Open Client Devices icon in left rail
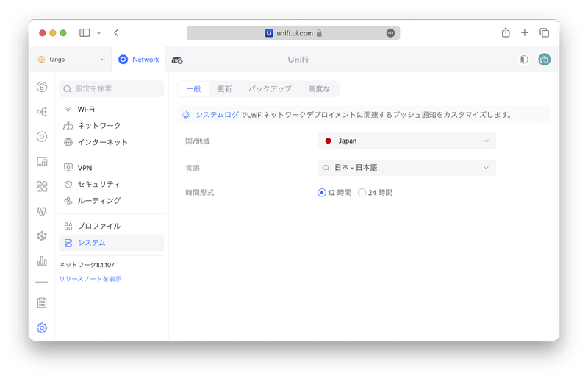Image resolution: width=588 pixels, height=379 pixels. point(42,161)
